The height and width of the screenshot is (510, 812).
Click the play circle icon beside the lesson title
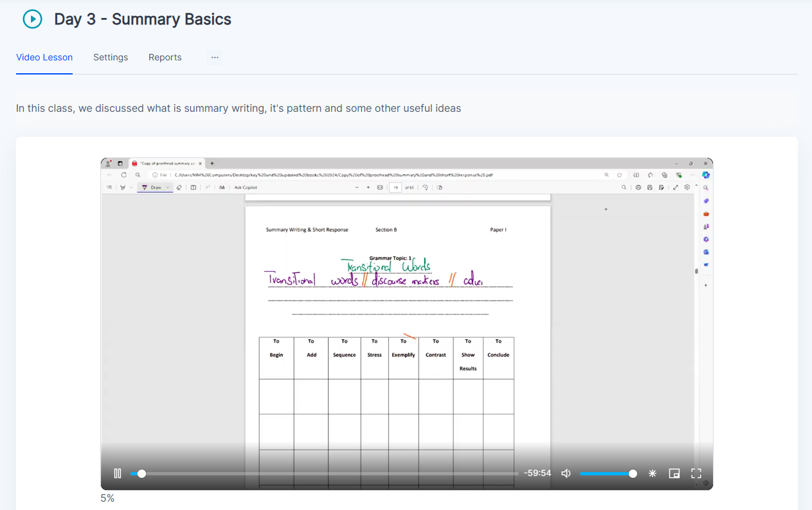tap(32, 19)
